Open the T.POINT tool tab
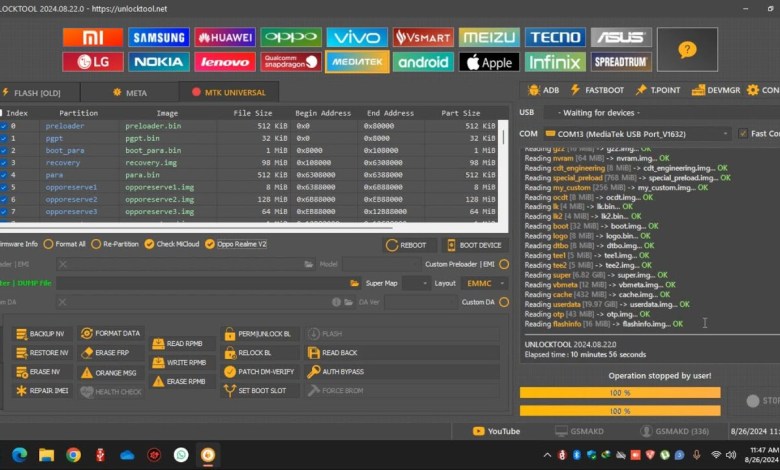The width and height of the screenshot is (780, 470). click(658, 90)
